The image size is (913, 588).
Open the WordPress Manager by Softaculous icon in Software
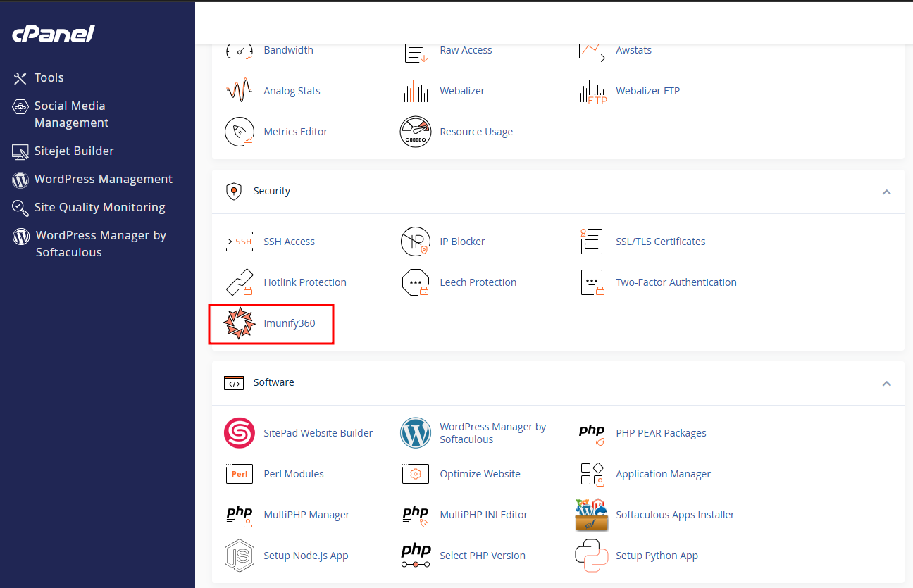click(x=415, y=433)
